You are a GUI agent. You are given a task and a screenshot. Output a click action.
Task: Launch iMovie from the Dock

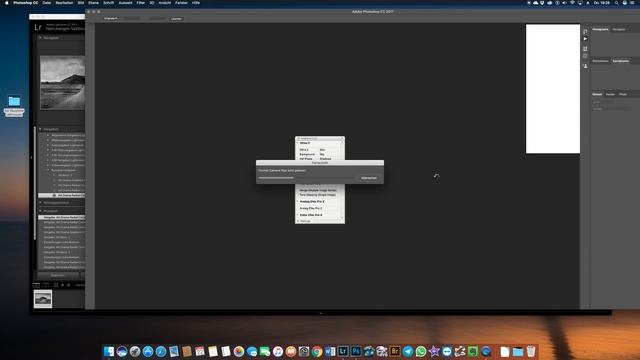tap(434, 351)
